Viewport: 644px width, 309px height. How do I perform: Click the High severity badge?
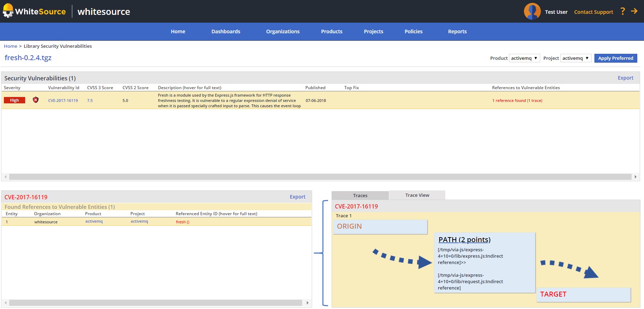[x=15, y=100]
